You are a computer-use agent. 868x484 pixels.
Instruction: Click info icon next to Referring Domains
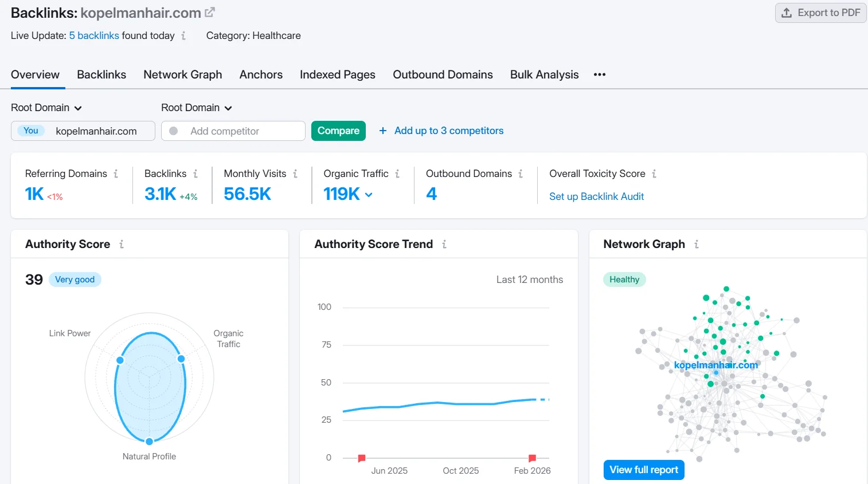pos(116,174)
